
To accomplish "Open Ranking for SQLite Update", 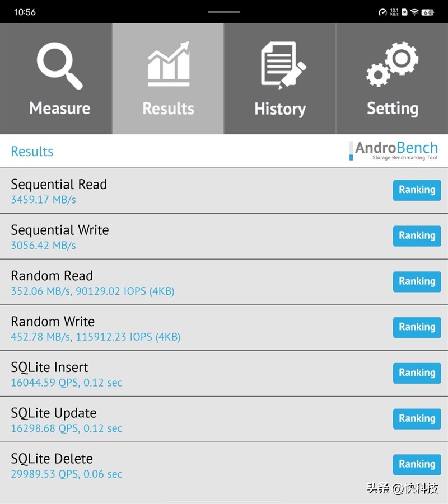I will 417,419.
